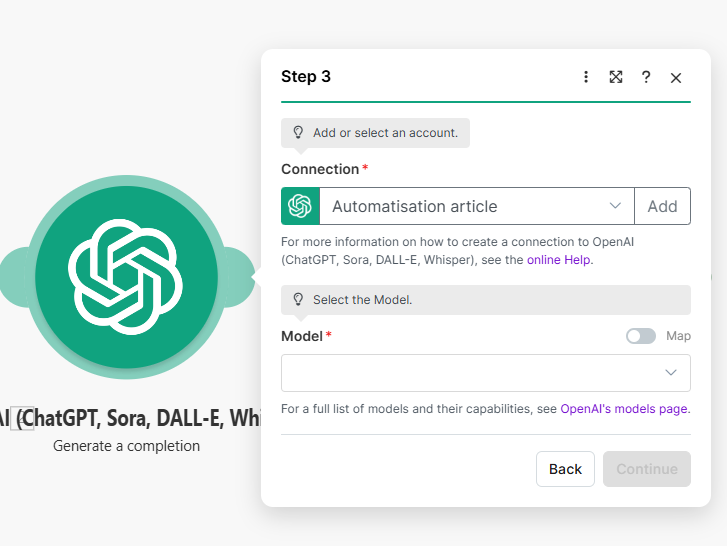Screen dimensions: 727x546
Task: Follow the online Help link
Action: pos(558,260)
